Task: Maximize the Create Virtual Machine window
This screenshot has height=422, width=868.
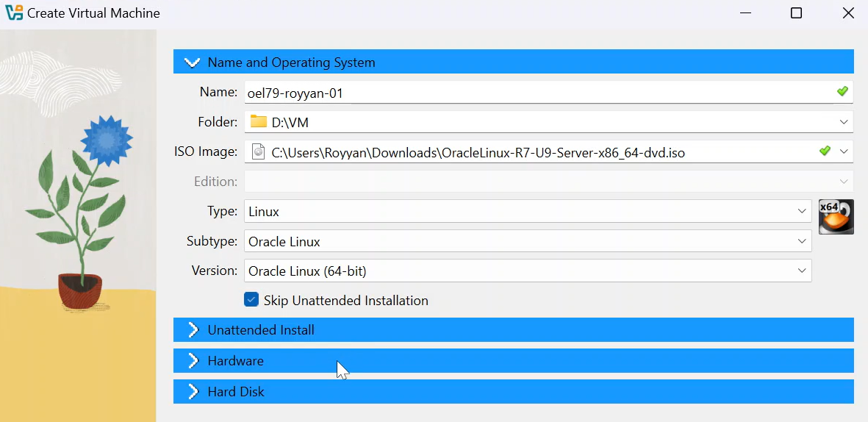Action: 796,13
